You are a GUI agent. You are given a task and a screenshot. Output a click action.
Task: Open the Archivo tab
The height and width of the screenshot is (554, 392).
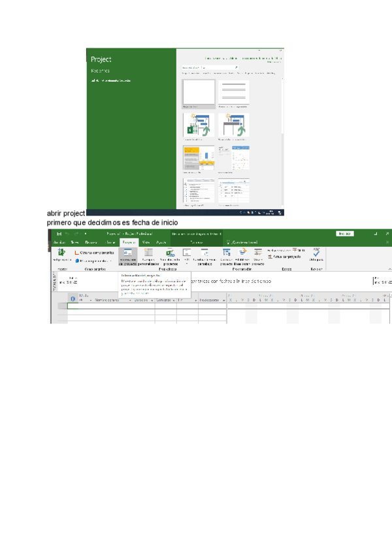(x=59, y=242)
